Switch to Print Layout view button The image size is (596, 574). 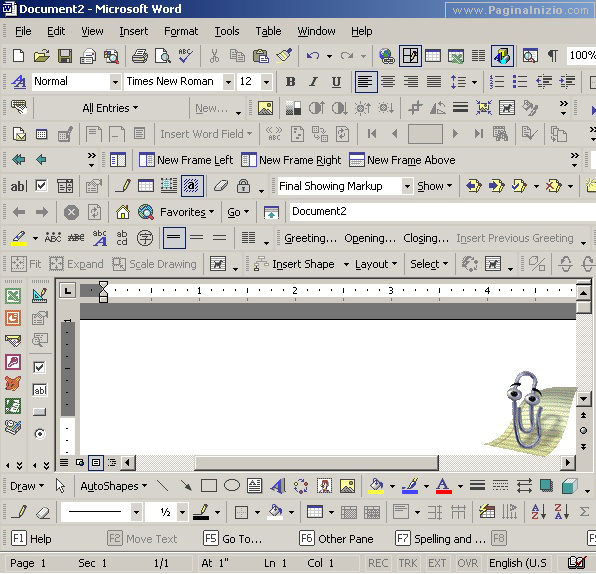[96, 463]
